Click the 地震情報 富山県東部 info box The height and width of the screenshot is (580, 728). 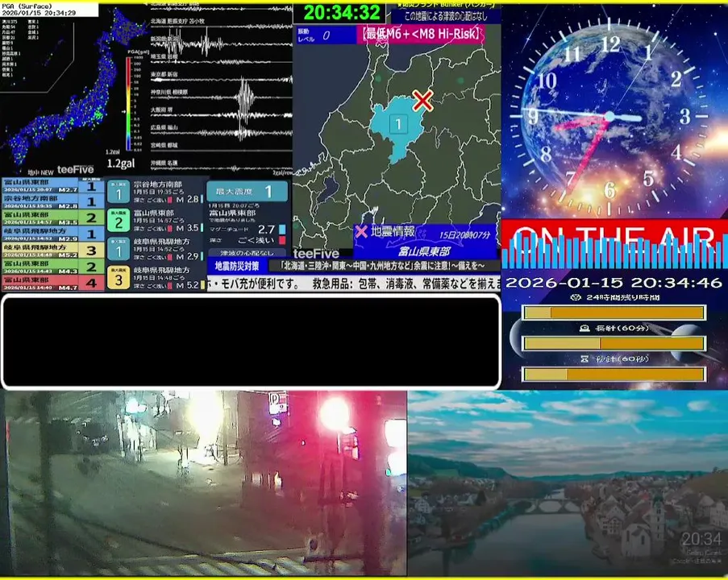[425, 242]
